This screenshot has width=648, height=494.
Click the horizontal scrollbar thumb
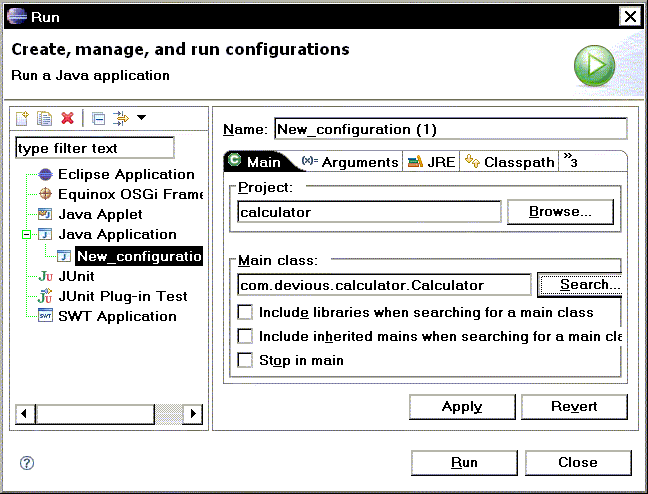coord(95,414)
